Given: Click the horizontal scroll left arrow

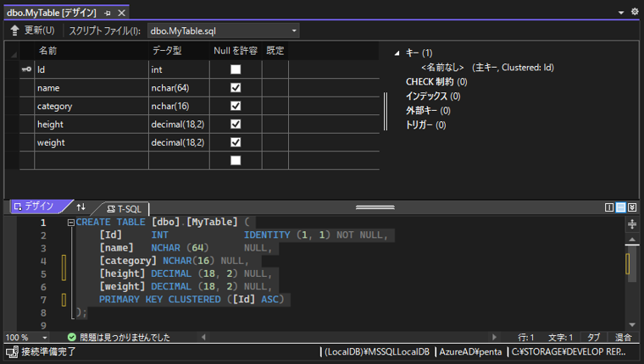Looking at the screenshot, I should 203,337.
